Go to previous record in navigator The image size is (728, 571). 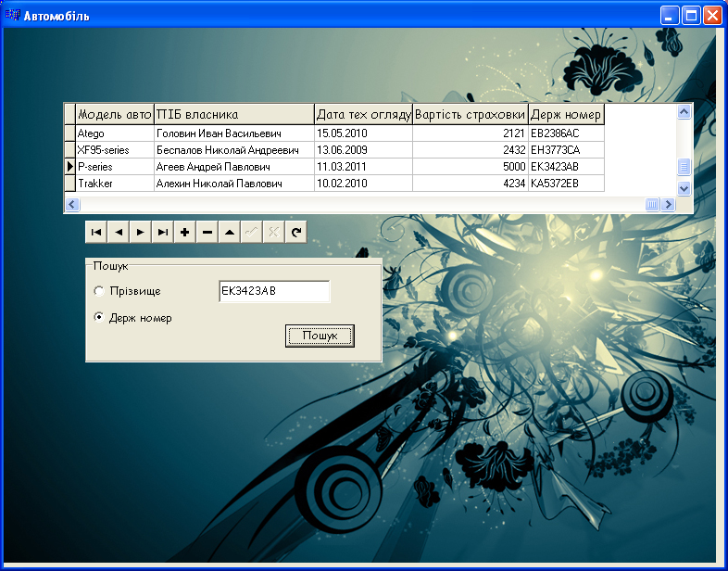119,233
